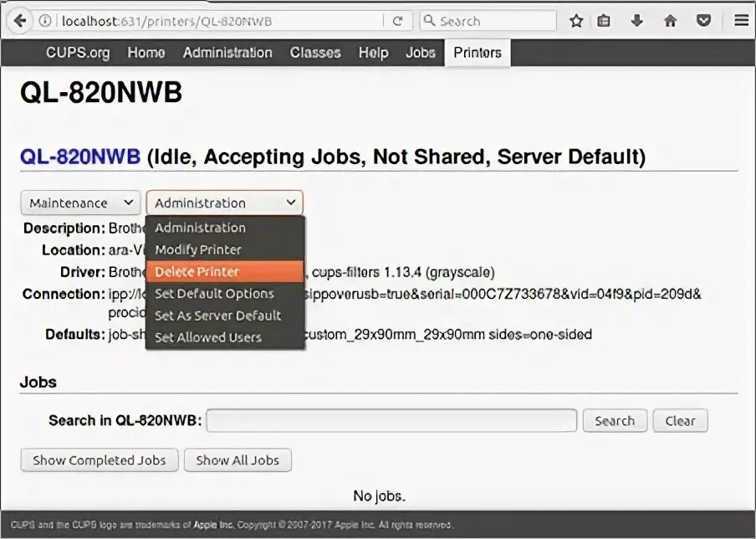Viewport: 756px width, 539px height.
Task: Select the Printers tab
Action: pyautogui.click(x=478, y=53)
